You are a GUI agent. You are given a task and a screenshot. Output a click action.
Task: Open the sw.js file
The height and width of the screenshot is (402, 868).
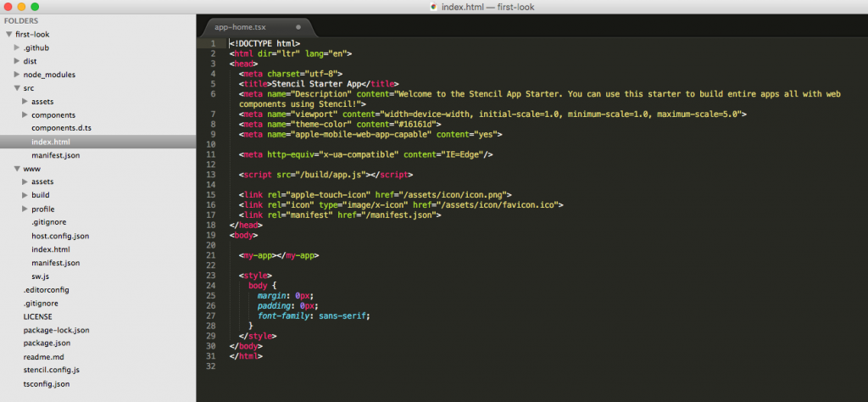41,276
